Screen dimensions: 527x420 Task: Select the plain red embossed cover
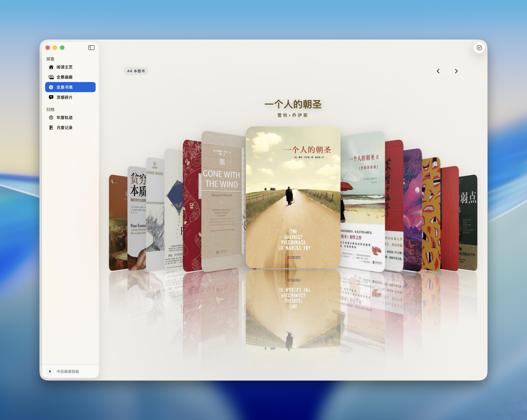coord(450,218)
